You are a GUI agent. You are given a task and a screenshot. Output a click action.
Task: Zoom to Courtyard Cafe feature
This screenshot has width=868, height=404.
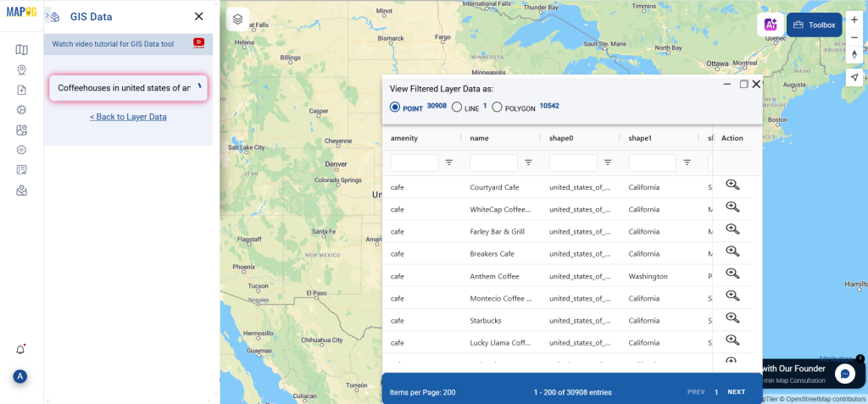(x=732, y=185)
